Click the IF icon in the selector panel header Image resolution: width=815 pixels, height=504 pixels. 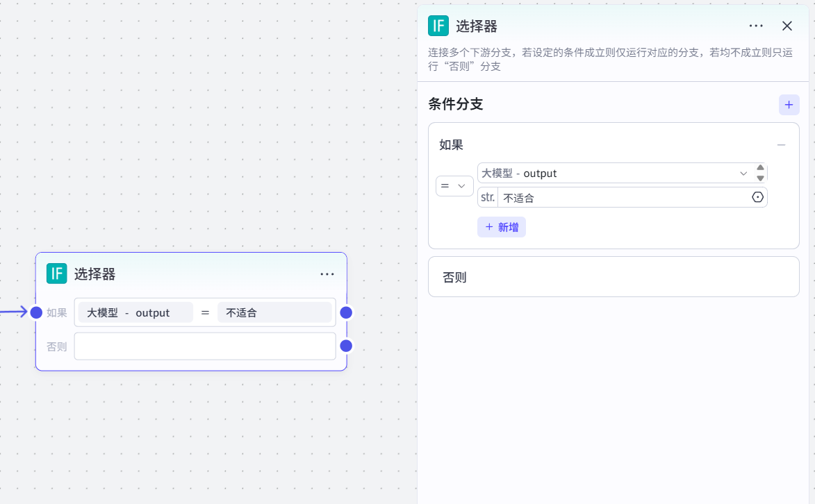pos(438,26)
